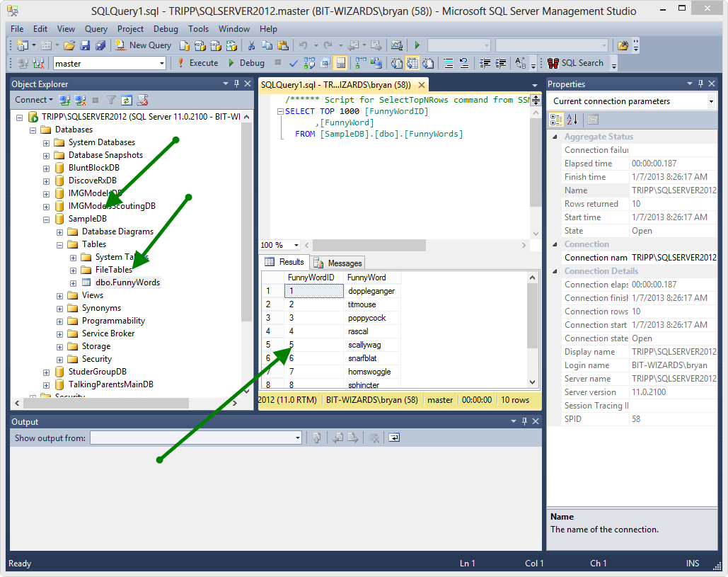The height and width of the screenshot is (577, 728).
Task: Click the Alphabetical sort icon in Properties
Action: pyautogui.click(x=573, y=120)
